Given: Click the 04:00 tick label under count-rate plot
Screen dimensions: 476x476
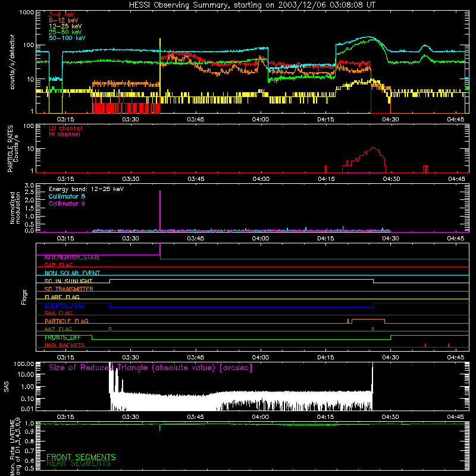Looking at the screenshot, I should (x=261, y=120).
